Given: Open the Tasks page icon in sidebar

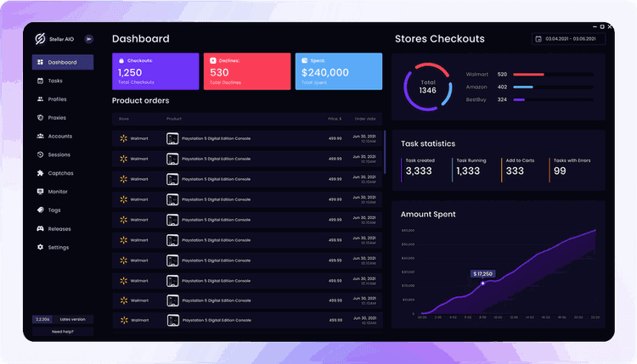Looking at the screenshot, I should pyautogui.click(x=40, y=81).
